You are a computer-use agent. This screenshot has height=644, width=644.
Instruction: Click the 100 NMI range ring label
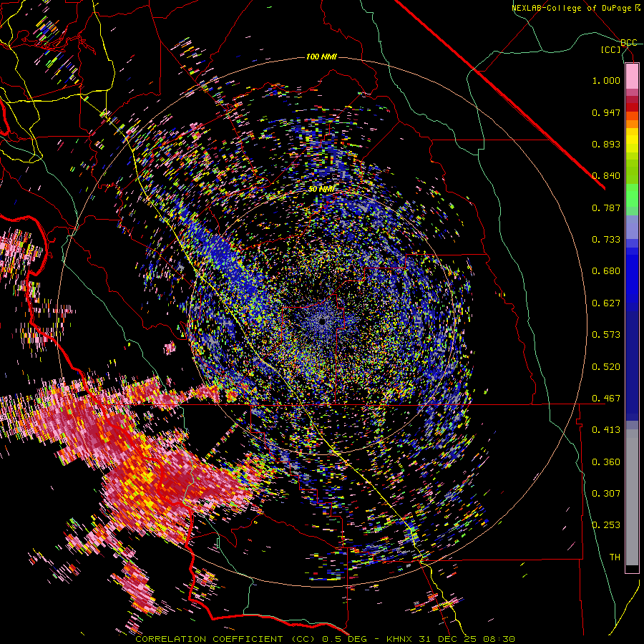[x=321, y=57]
